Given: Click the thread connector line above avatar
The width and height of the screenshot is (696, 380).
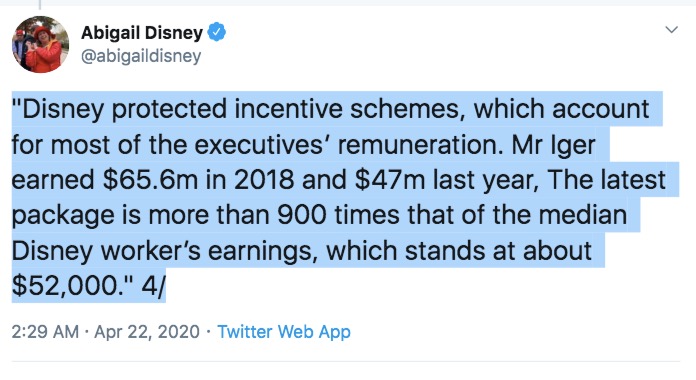Looking at the screenshot, I should 40,4.
